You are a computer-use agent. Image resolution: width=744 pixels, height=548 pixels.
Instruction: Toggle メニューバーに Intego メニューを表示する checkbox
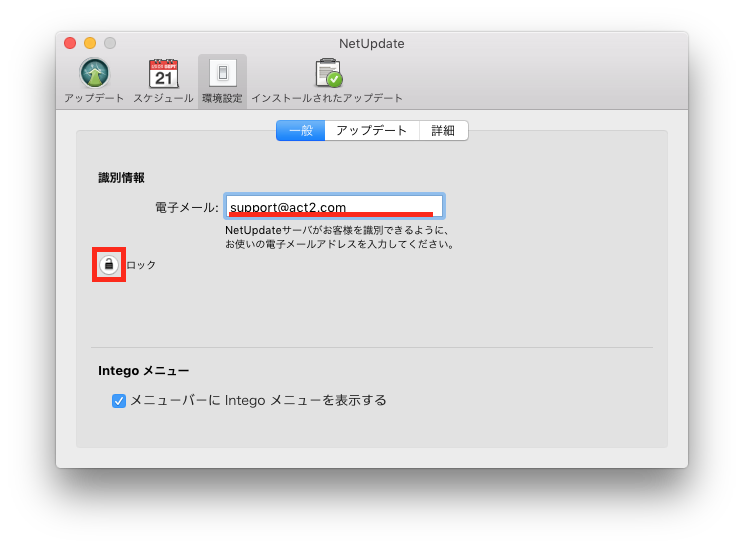pos(119,401)
